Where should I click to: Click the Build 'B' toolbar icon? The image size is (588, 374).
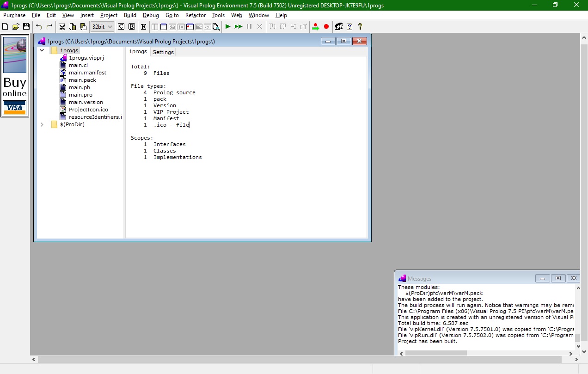pyautogui.click(x=132, y=27)
